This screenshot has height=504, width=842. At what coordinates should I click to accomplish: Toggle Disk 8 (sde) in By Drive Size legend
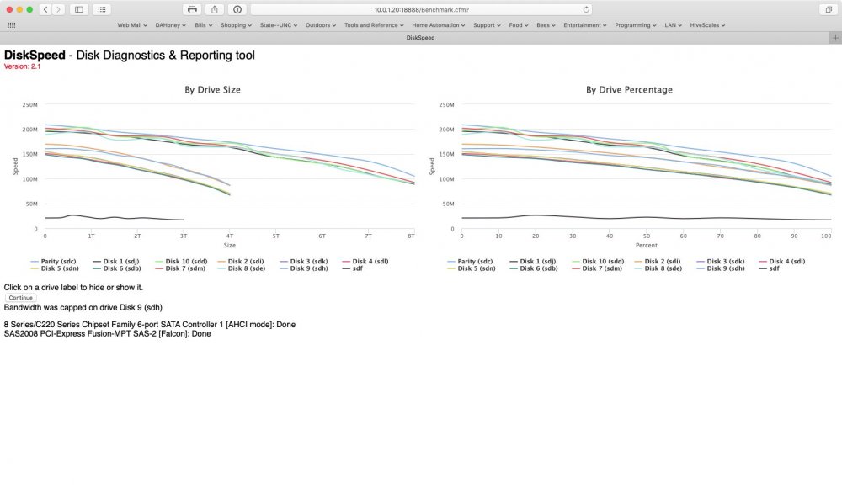click(x=242, y=268)
